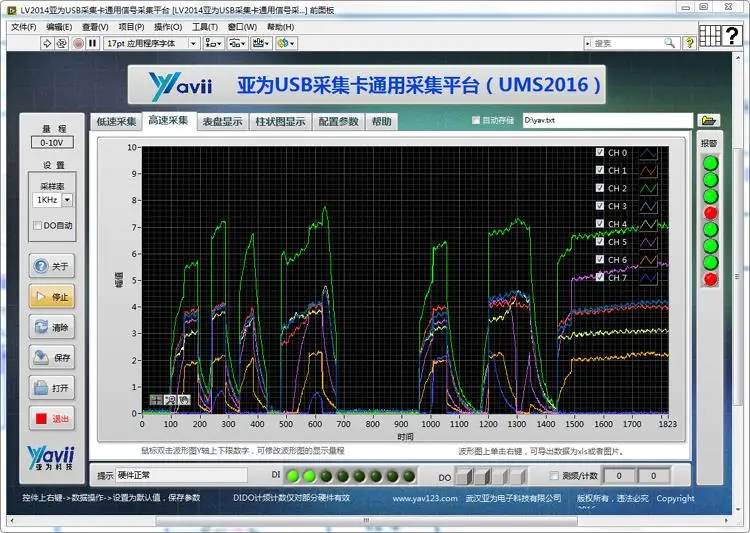Image resolution: width=750 pixels, height=533 pixels.
Task: Switch to the 配置参数 tab
Action: pyautogui.click(x=338, y=122)
